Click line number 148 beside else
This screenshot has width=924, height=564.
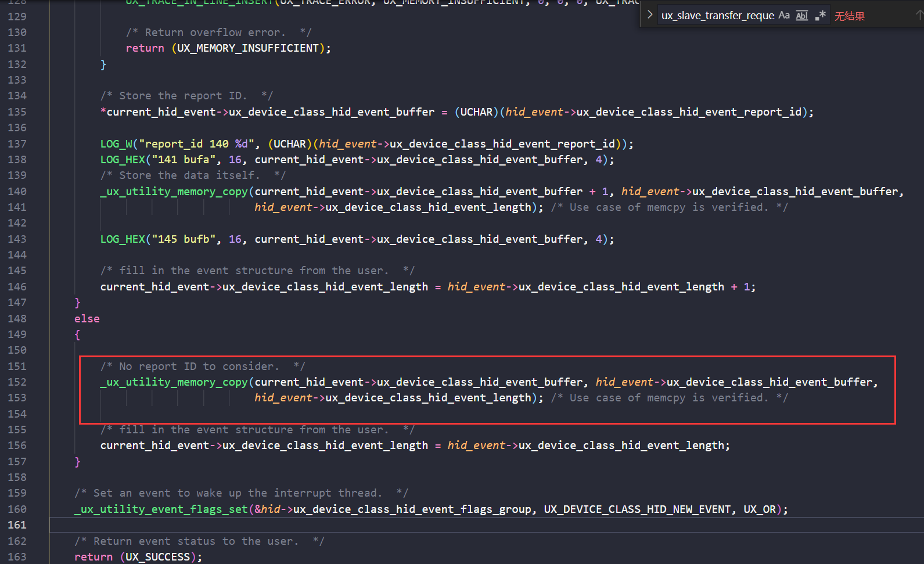tap(17, 318)
